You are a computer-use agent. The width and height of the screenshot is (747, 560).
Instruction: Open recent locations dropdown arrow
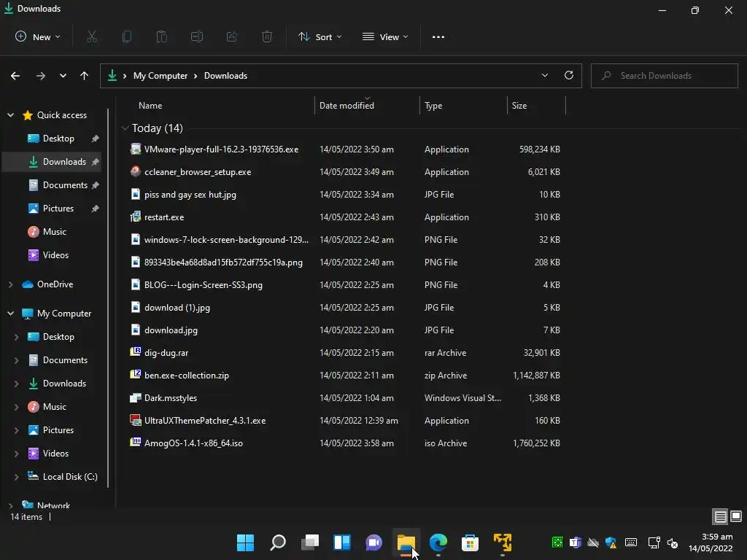[x=63, y=76]
